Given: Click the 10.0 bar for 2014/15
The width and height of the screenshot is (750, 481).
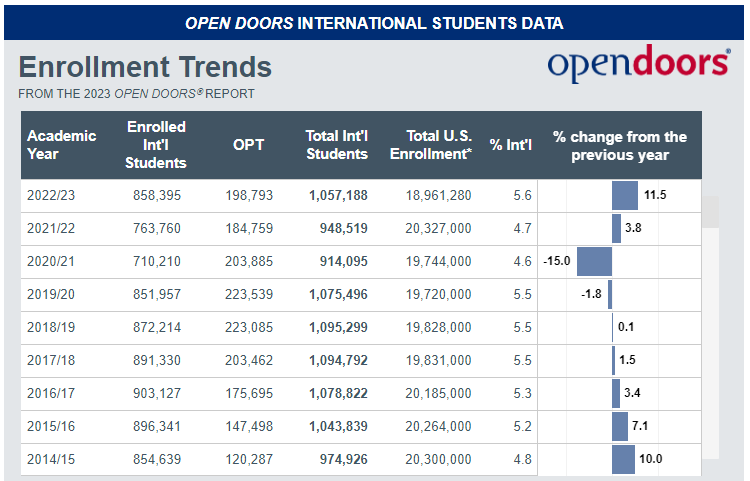Looking at the screenshot, I should tap(623, 459).
